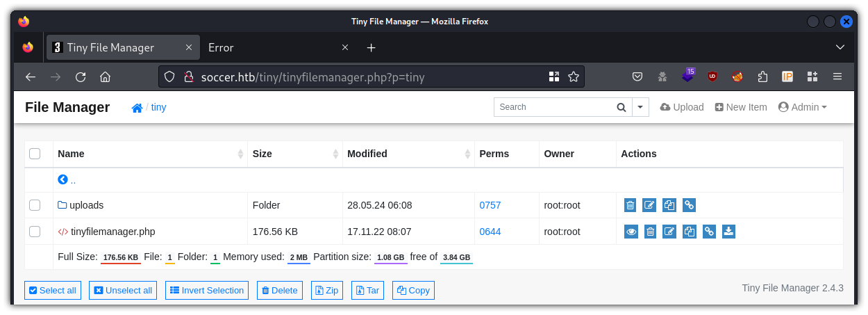Screen dimensions: 868x315
Task: Toggle the select-all checkbox in table header
Action: [35, 154]
